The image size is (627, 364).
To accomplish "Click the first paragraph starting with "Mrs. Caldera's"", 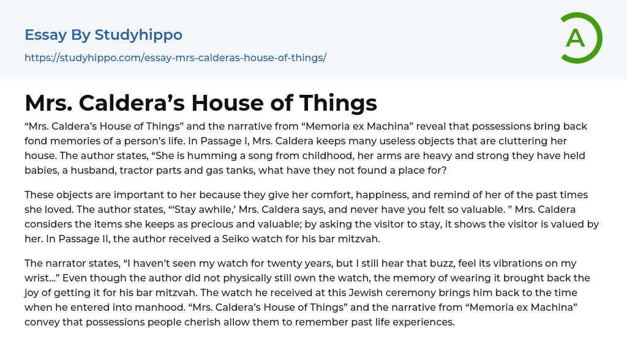I will (x=306, y=148).
